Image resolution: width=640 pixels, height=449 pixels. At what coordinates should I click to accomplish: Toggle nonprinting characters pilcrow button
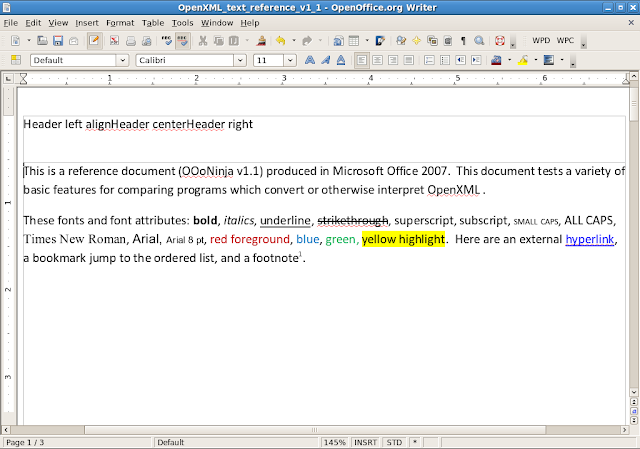(x=463, y=41)
